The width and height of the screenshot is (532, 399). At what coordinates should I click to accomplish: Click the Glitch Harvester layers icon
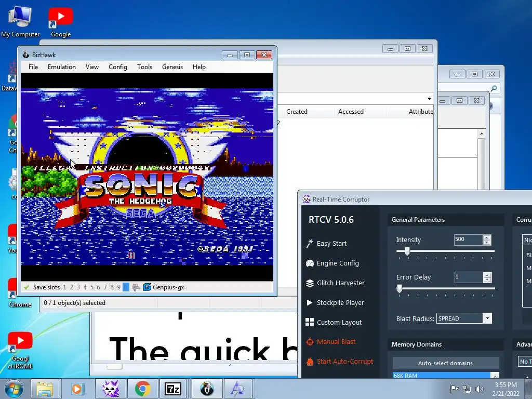coord(310,283)
